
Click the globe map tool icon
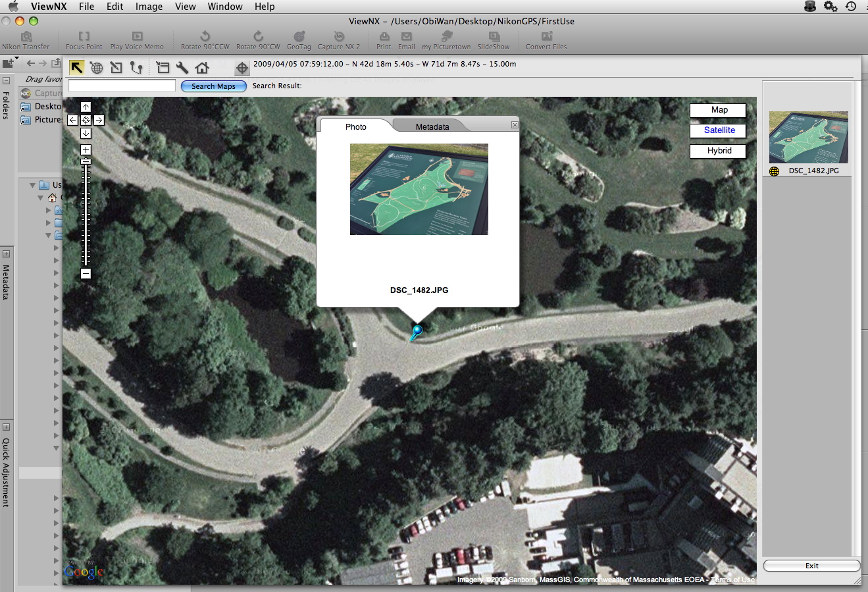pyautogui.click(x=97, y=67)
